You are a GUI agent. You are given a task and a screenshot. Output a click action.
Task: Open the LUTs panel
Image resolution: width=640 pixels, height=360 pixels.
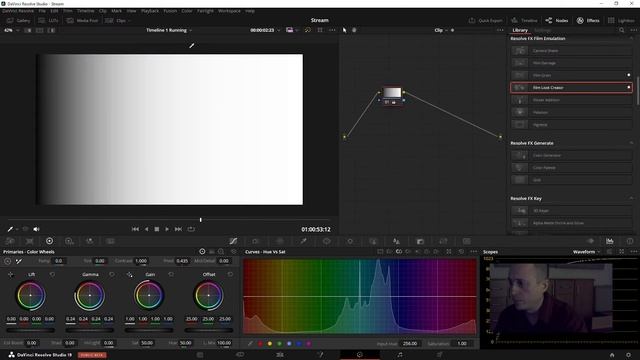(x=49, y=20)
